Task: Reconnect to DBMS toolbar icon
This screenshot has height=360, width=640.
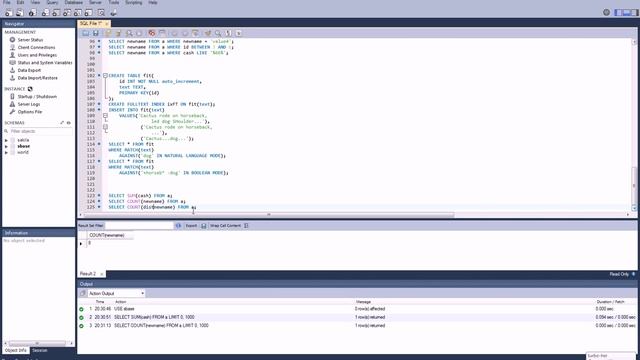Action: (113, 13)
